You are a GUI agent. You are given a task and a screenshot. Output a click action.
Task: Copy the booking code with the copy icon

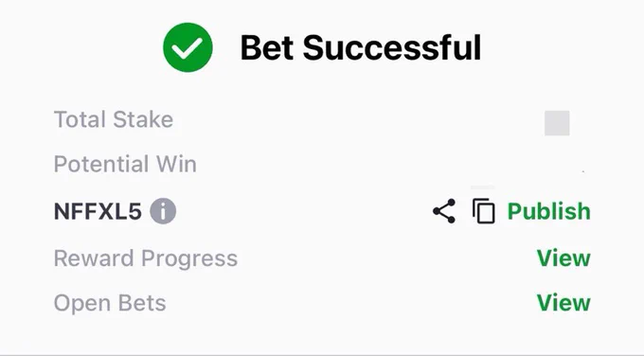483,211
